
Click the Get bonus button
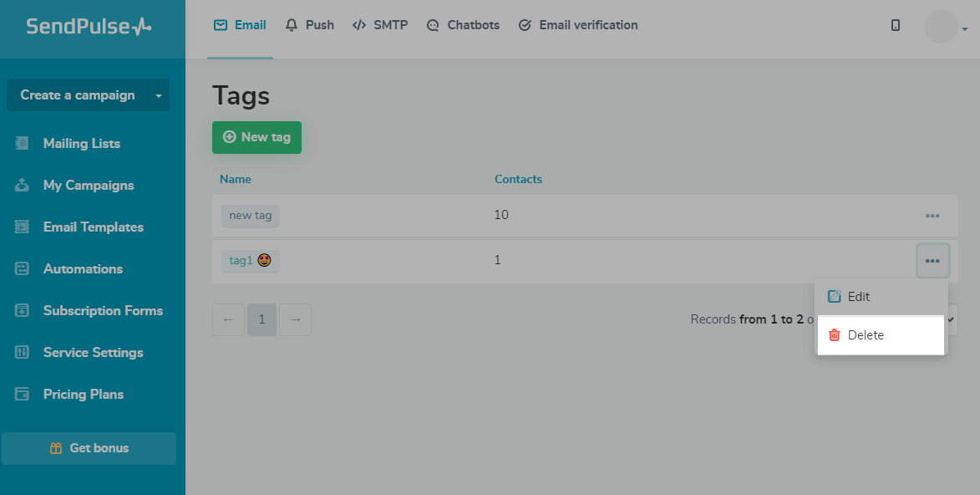89,448
